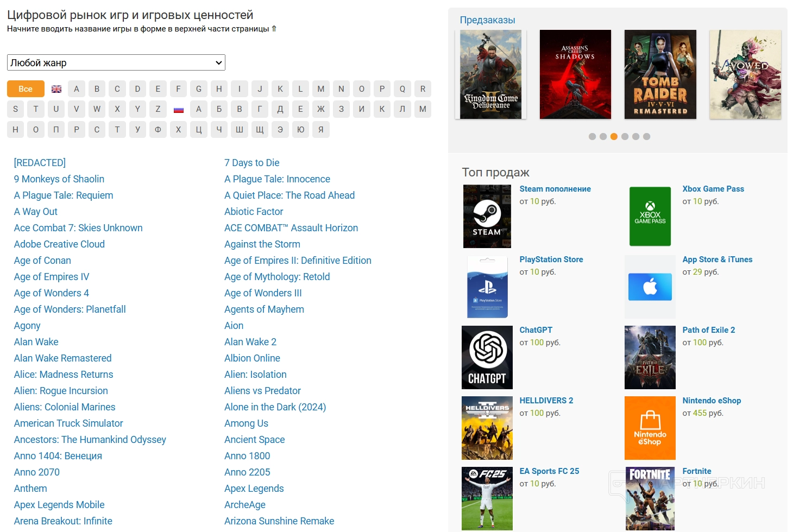Screen dimensions: 793x532
Task: Go to the fifth preorders carousel dot
Action: coord(635,137)
